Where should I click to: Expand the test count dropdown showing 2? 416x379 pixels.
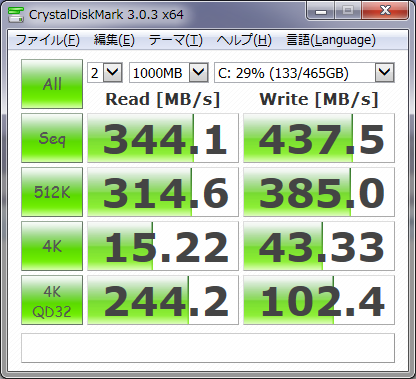pyautogui.click(x=112, y=72)
